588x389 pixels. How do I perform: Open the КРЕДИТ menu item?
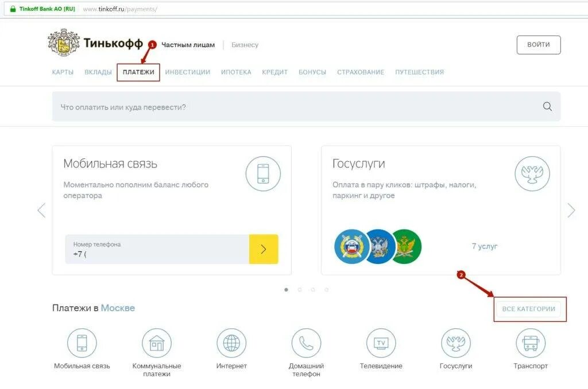point(274,72)
